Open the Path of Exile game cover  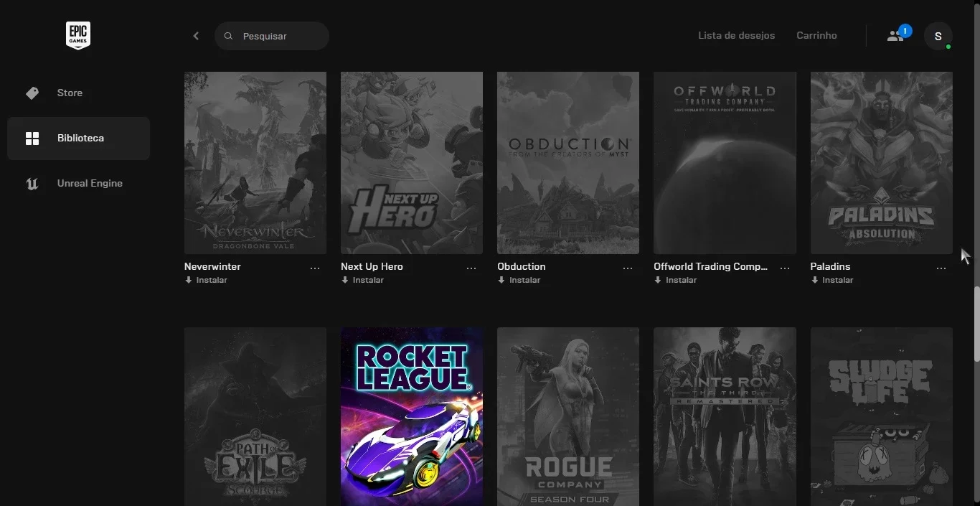pyautogui.click(x=255, y=417)
